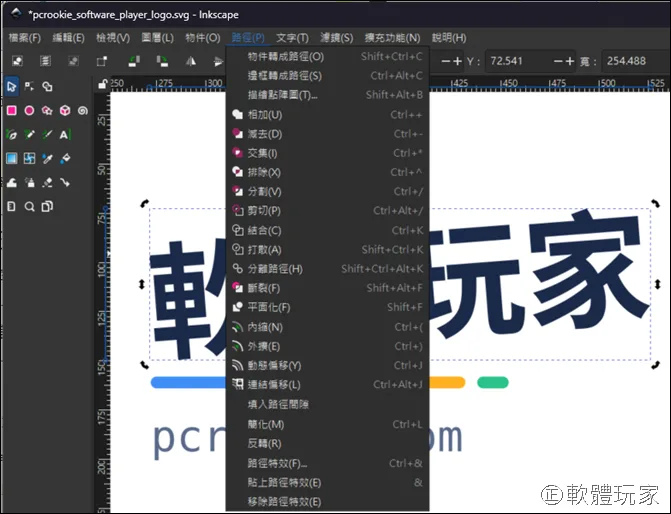
Task: Open the 檢視(V) menu
Action: [113, 38]
